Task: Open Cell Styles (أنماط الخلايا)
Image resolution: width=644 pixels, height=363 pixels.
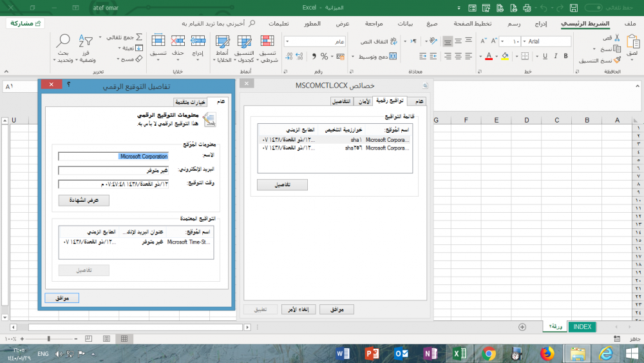Action: pyautogui.click(x=222, y=48)
